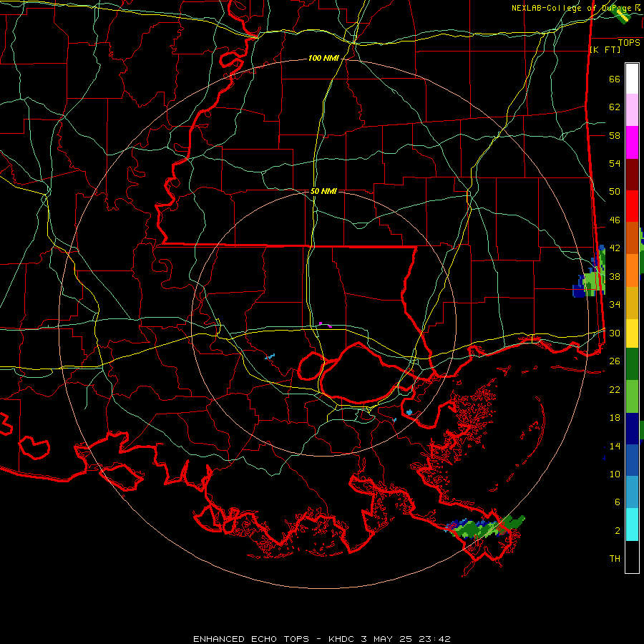Click the TOPS legend title
Image resolution: width=644 pixels, height=644 pixels.
629,42
